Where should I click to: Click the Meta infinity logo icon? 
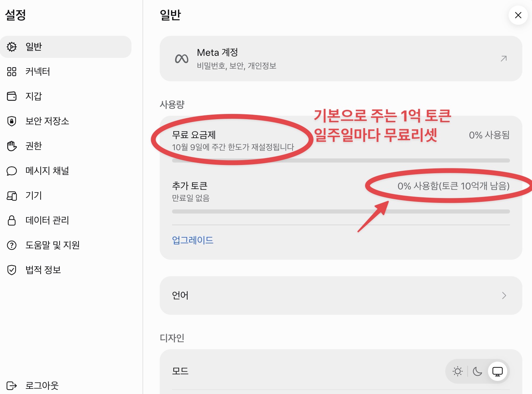[182, 59]
